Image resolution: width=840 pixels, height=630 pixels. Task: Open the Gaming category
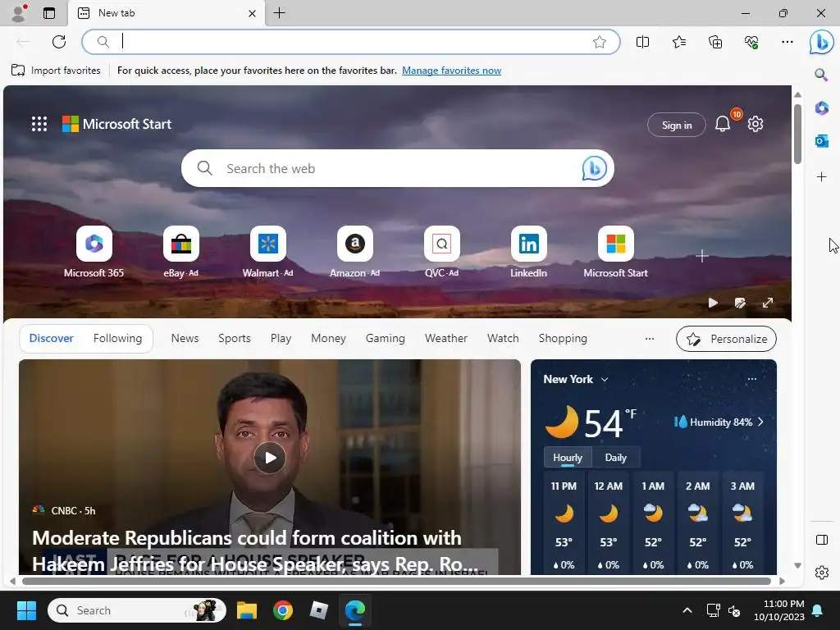click(386, 338)
